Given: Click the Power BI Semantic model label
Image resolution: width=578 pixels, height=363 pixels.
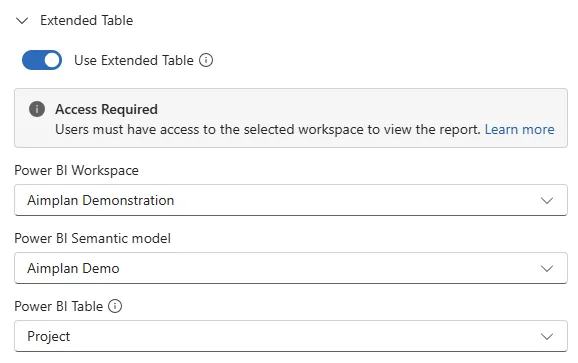Looking at the screenshot, I should pos(93,238).
